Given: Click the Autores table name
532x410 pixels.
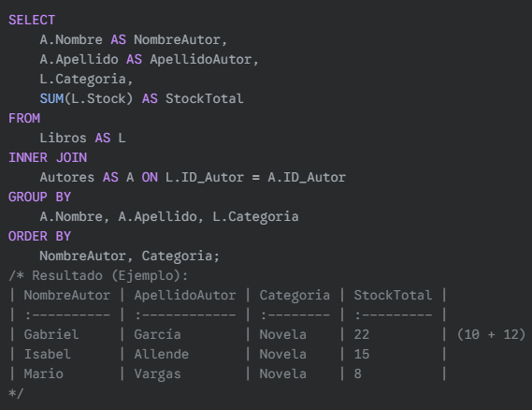Looking at the screenshot, I should point(66,178).
